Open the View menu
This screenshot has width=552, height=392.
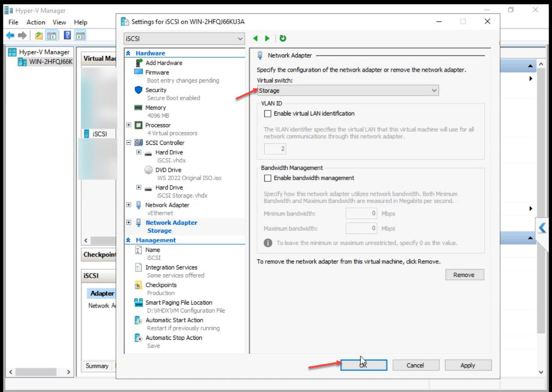[59, 22]
